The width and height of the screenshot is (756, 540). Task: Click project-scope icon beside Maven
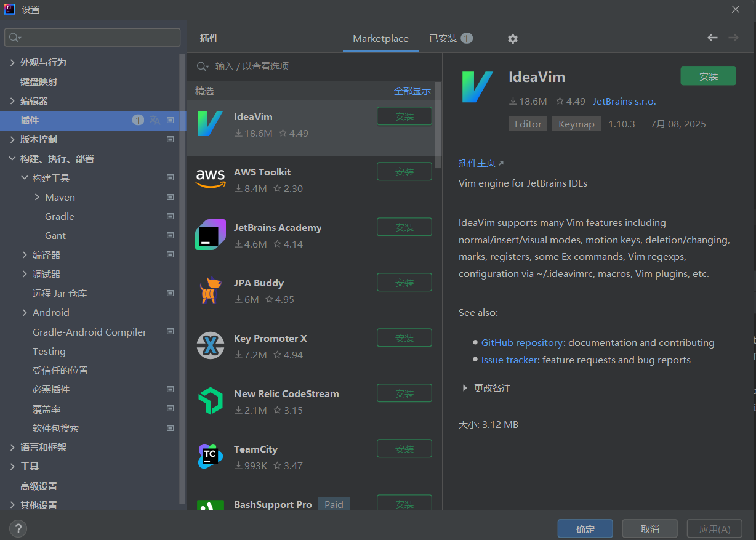point(171,197)
